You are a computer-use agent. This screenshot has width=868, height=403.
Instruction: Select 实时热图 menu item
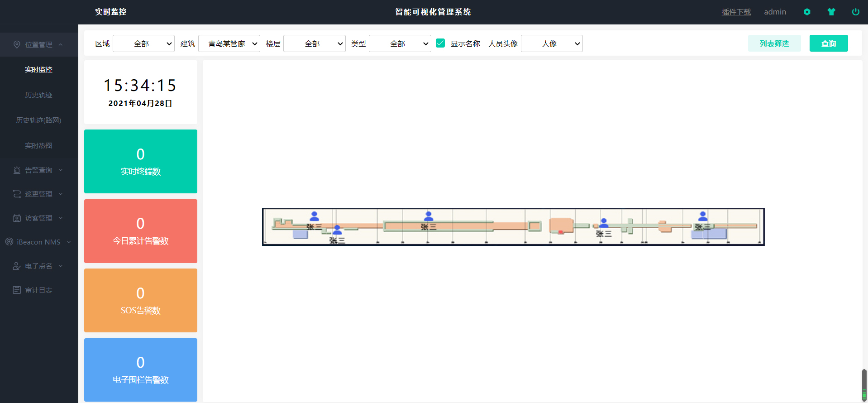[x=38, y=146]
